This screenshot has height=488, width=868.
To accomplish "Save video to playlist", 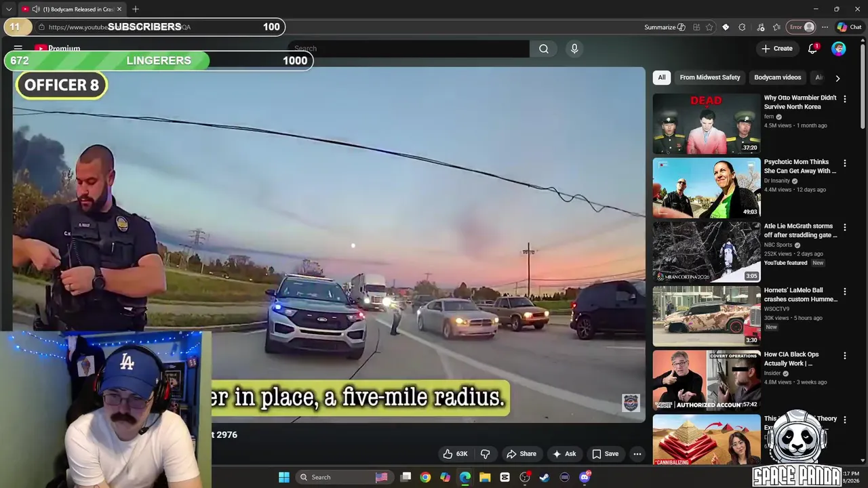I will [x=605, y=454].
